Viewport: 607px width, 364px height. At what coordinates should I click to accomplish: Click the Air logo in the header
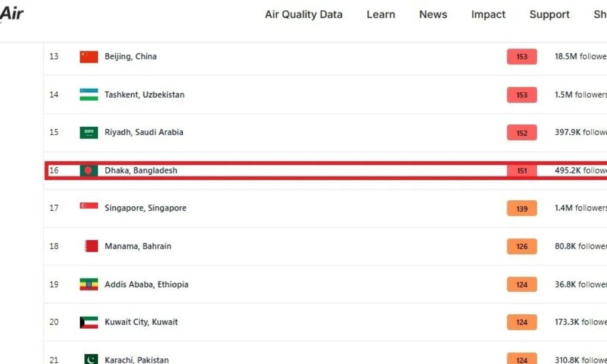pos(12,14)
